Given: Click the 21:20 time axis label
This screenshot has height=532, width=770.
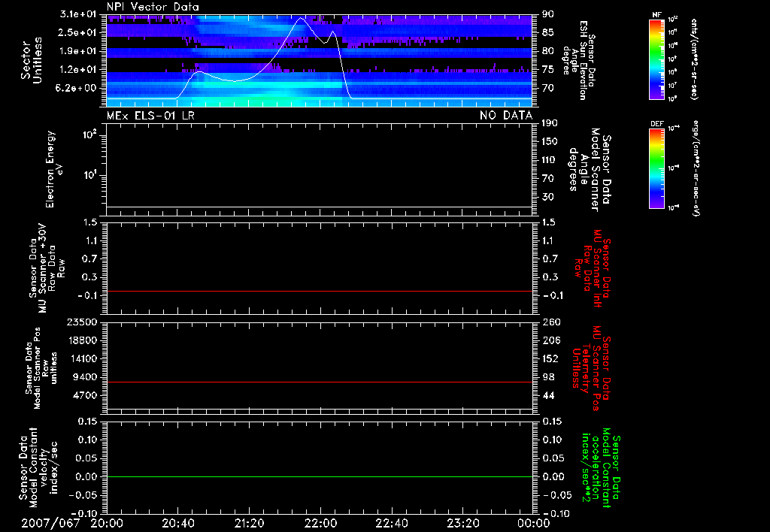Looking at the screenshot, I should (x=249, y=523).
